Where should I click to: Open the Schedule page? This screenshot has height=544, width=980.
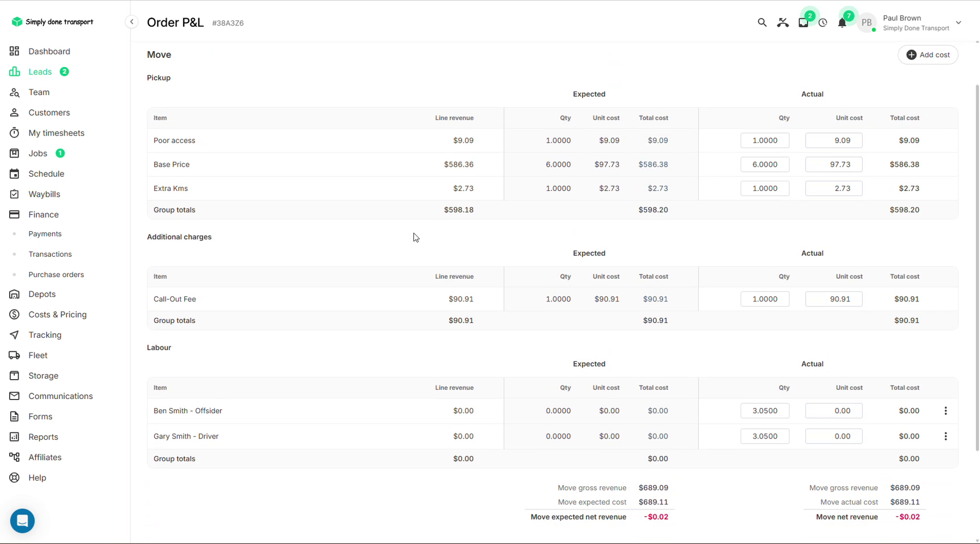pyautogui.click(x=47, y=173)
